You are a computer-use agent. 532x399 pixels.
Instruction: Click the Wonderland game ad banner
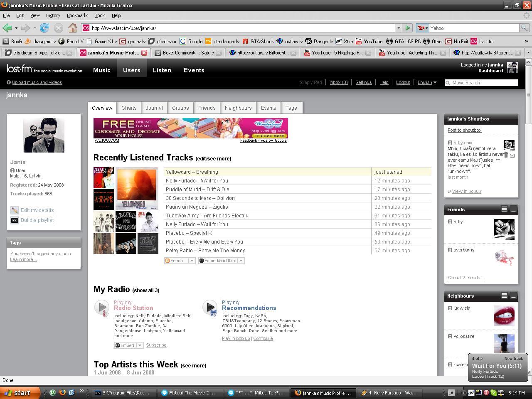pyautogui.click(x=190, y=128)
